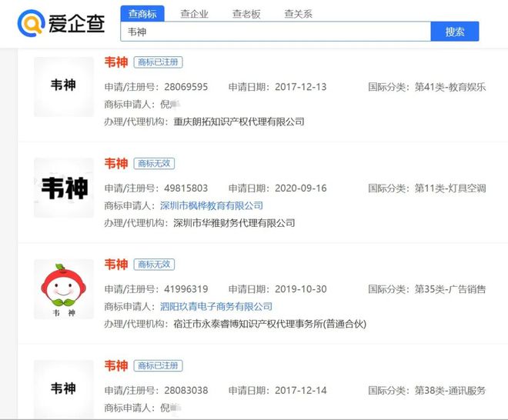Click class 第35类-广告销售
Screen dimensions: 508x420
(450, 289)
